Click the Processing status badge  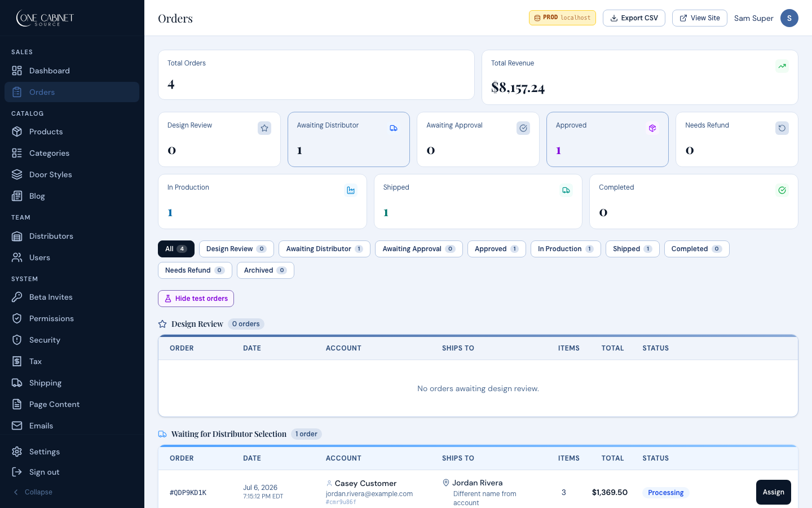666,493
